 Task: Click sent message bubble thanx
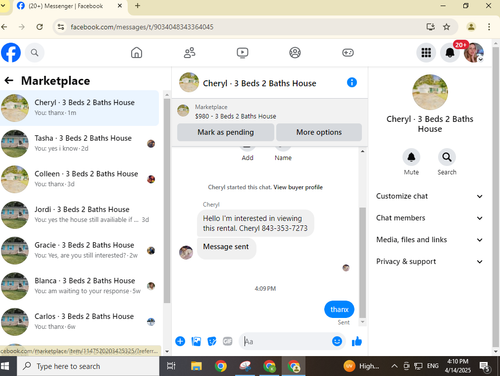(x=339, y=309)
